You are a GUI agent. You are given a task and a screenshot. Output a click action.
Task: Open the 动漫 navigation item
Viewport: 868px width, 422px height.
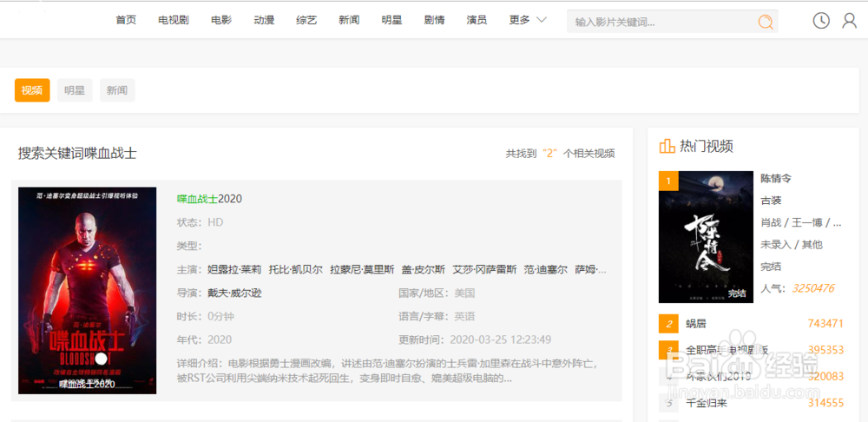click(x=264, y=20)
